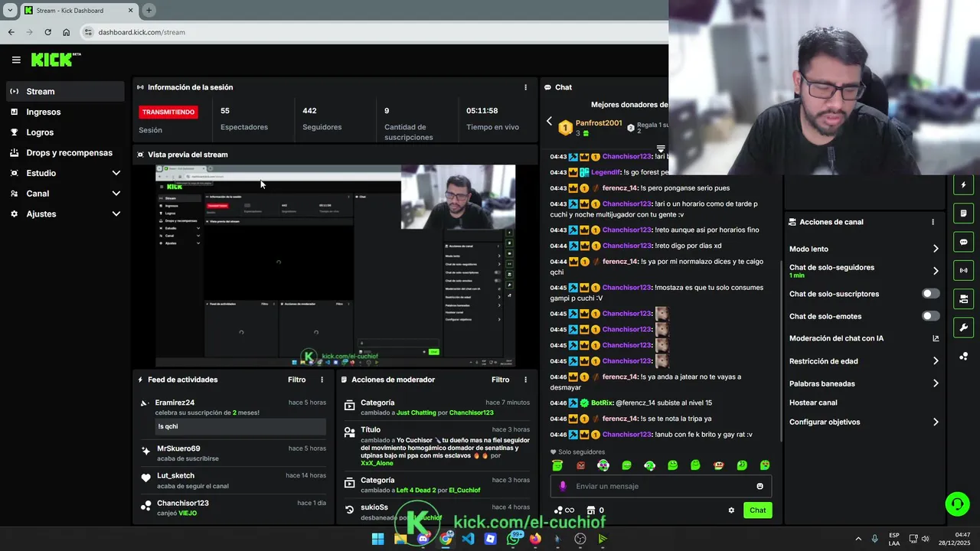980x551 pixels.
Task: Click the TRANSMITIENDO status badge
Action: pos(168,112)
